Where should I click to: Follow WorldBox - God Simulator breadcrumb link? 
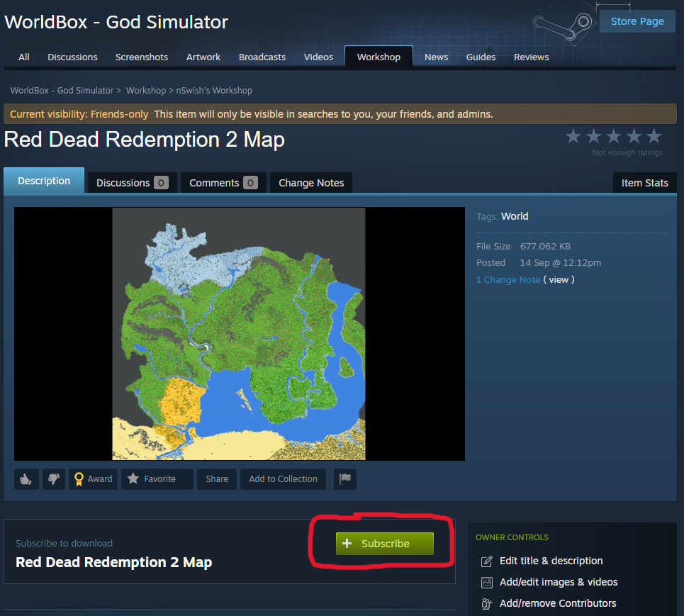(x=62, y=90)
